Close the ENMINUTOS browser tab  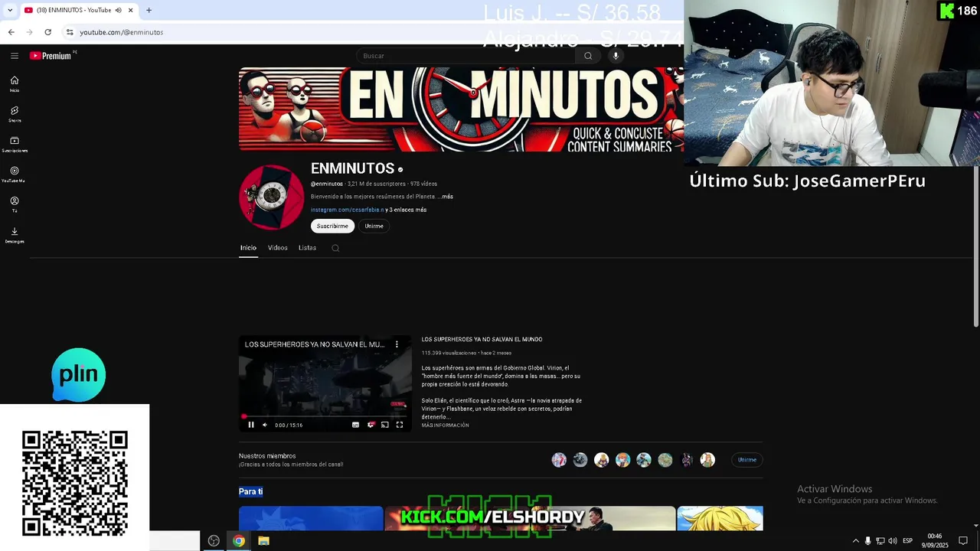[131, 10]
